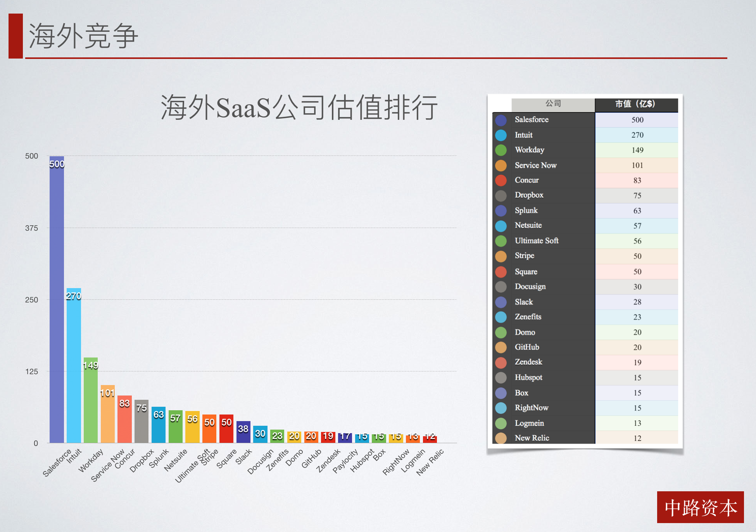Click the '250' y-axis label

coord(31,300)
